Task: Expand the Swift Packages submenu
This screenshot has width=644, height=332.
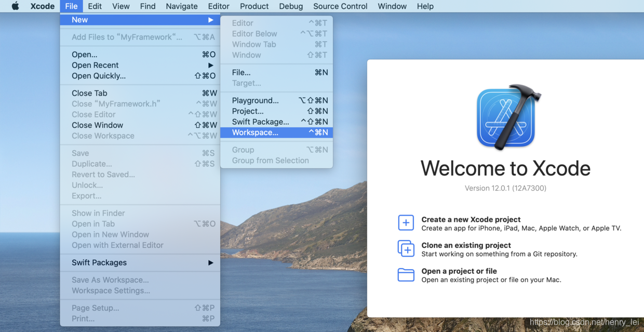Action: pyautogui.click(x=140, y=262)
